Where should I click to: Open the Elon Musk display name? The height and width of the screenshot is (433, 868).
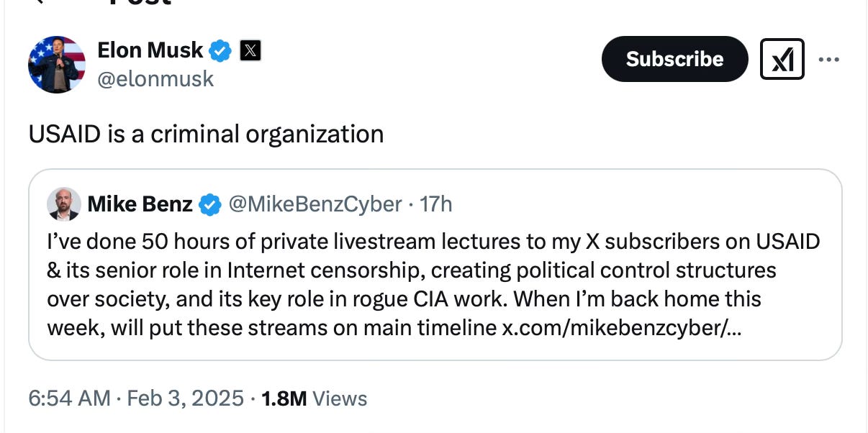[x=150, y=50]
